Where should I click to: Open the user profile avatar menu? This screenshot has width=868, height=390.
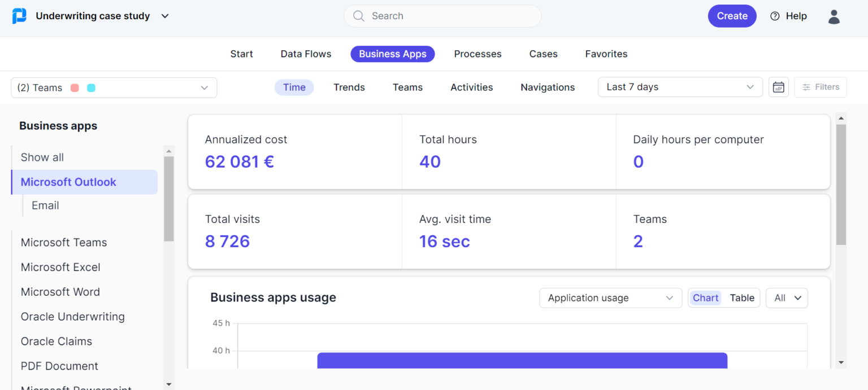pyautogui.click(x=834, y=17)
